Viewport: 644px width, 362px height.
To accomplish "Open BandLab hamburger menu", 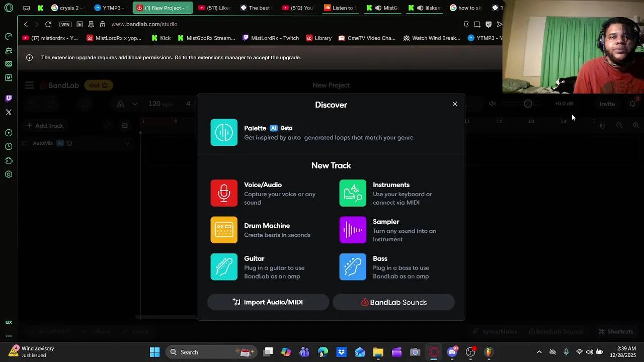I will [30, 85].
